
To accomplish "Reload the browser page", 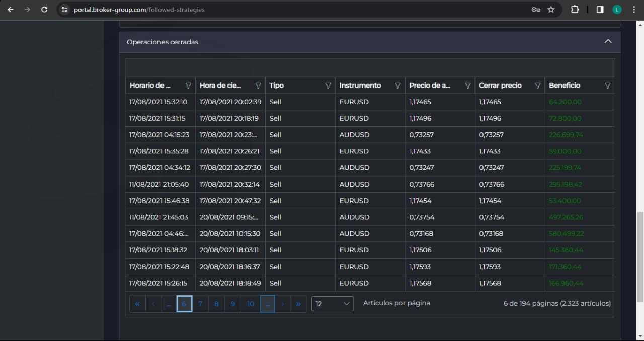I will coord(44,10).
